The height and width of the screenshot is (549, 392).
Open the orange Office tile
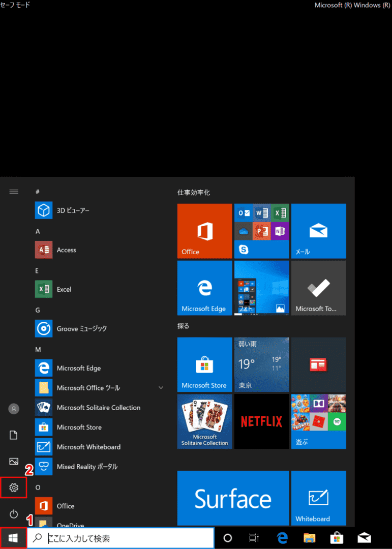point(204,231)
